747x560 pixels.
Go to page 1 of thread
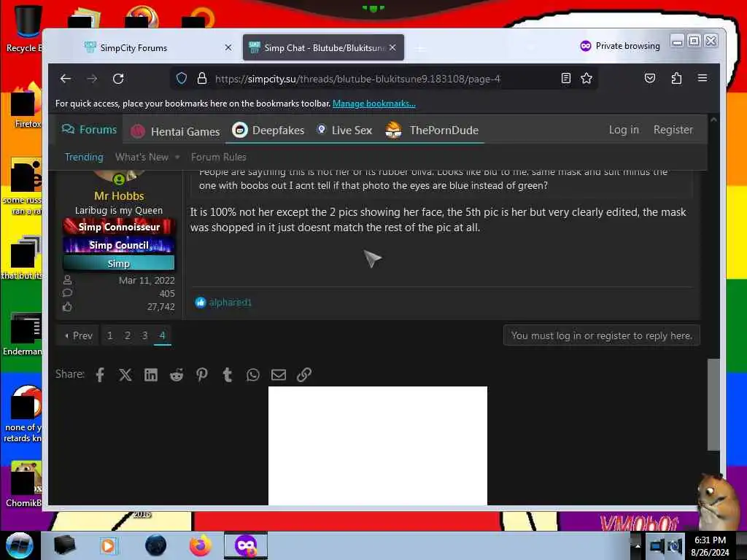tap(110, 335)
